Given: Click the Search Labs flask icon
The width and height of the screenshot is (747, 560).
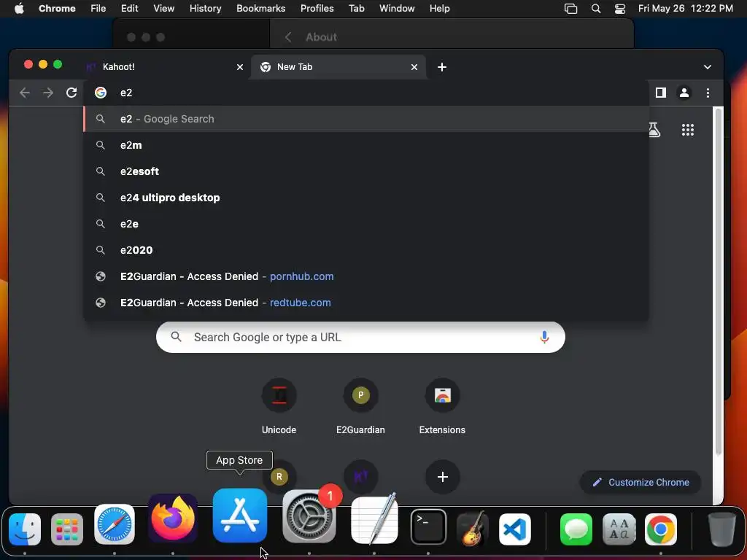Looking at the screenshot, I should [655, 130].
